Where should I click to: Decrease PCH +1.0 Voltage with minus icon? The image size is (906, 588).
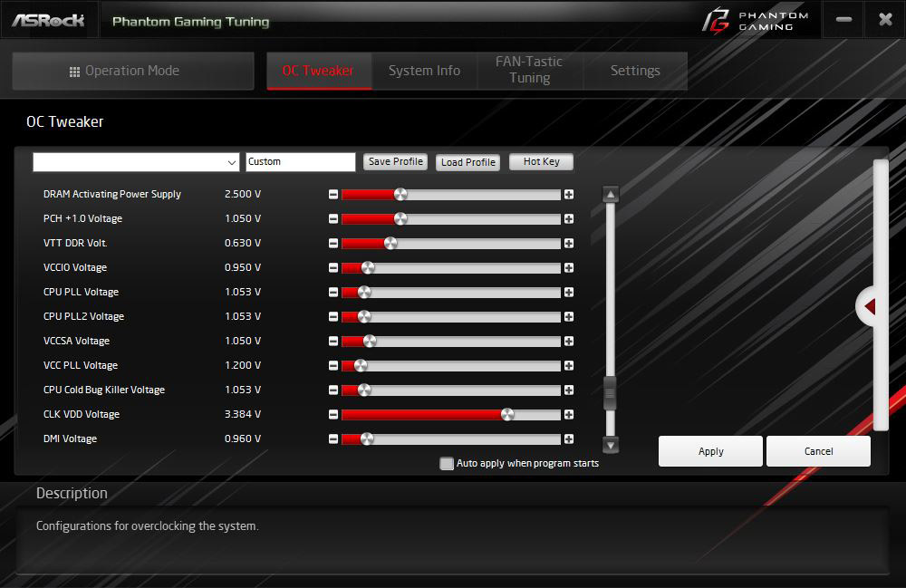(x=333, y=219)
